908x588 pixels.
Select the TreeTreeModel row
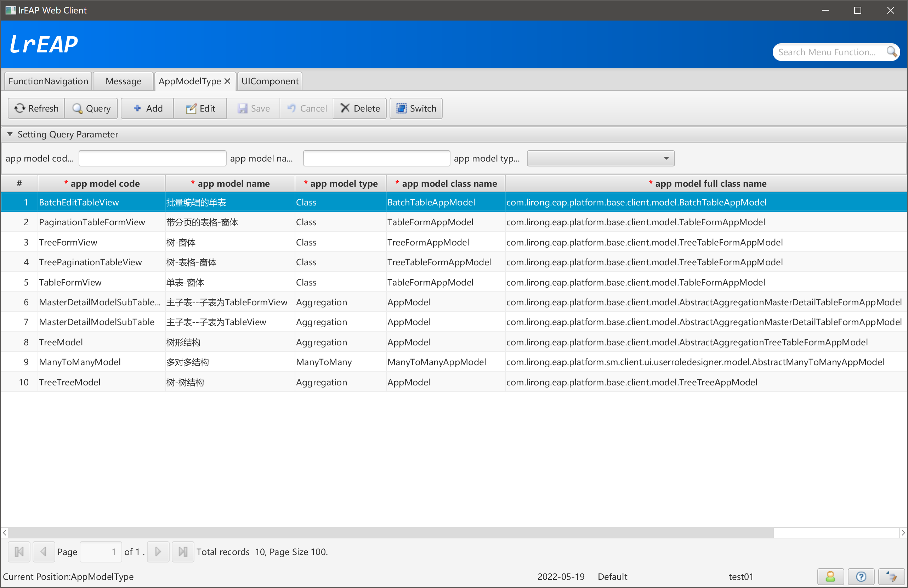coord(454,382)
